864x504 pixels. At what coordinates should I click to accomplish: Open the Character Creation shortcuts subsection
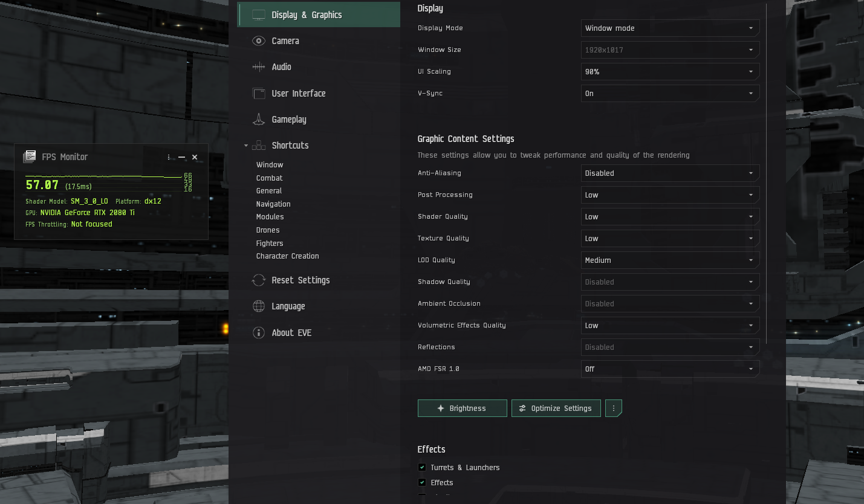tap(287, 256)
